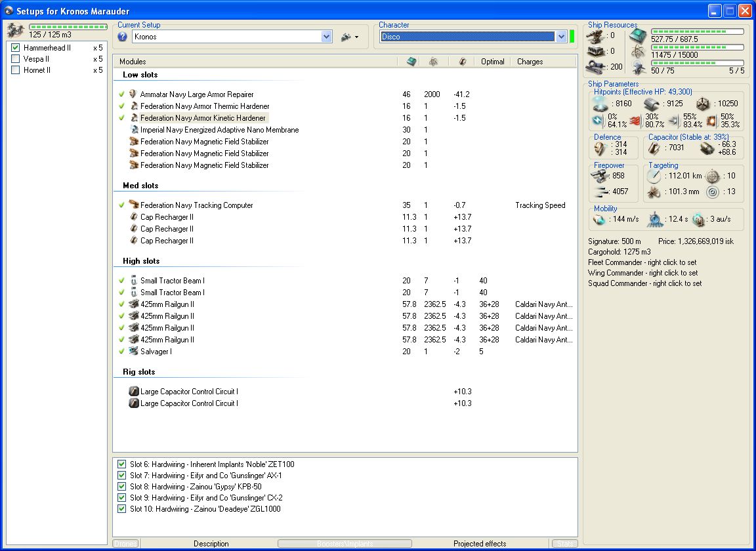The height and width of the screenshot is (551, 756).
Task: Click the turret hardpoints icon in Ship Resources
Action: [x=596, y=35]
